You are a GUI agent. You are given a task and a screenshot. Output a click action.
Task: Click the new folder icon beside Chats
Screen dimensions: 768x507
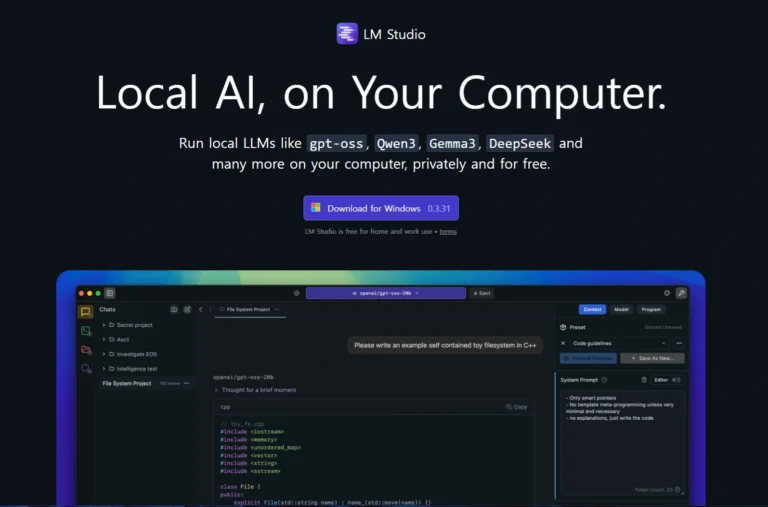[173, 310]
